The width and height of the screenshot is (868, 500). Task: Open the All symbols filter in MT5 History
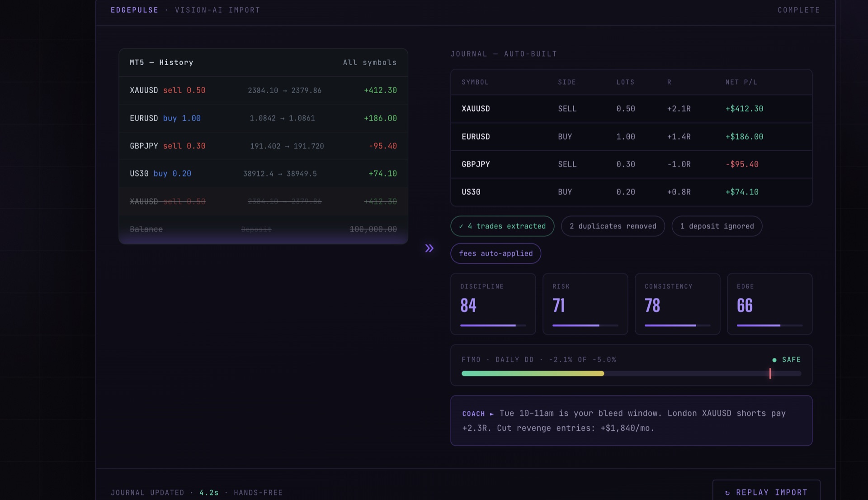[x=369, y=62]
